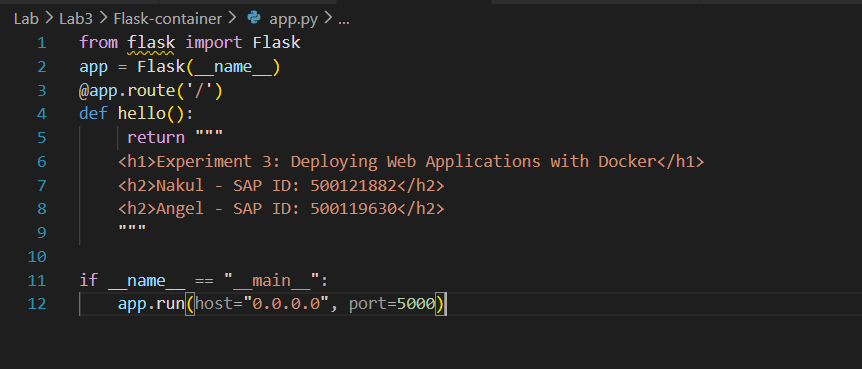Screen dimensions: 862x369
Task: Open the Flask-container breadcrumb folder
Action: [x=168, y=19]
